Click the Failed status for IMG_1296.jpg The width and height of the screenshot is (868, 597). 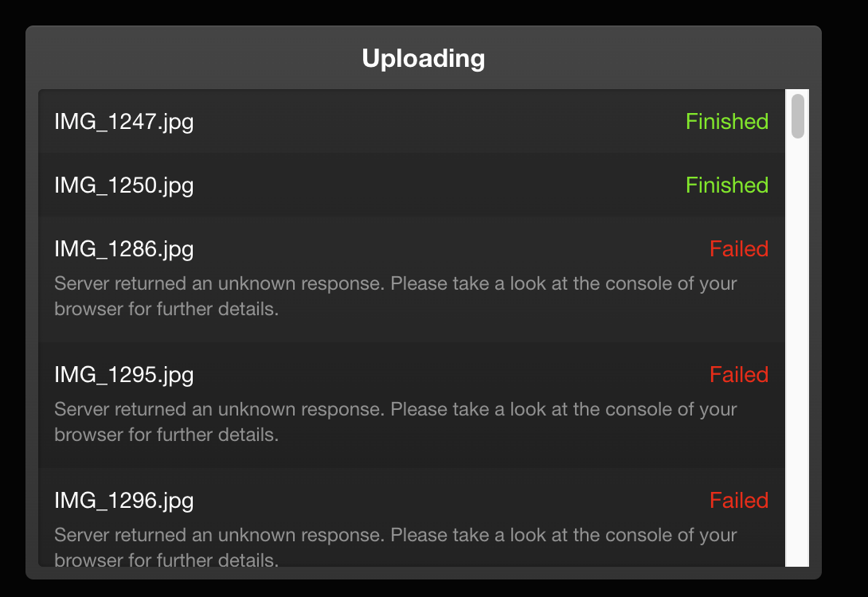pyautogui.click(x=739, y=500)
